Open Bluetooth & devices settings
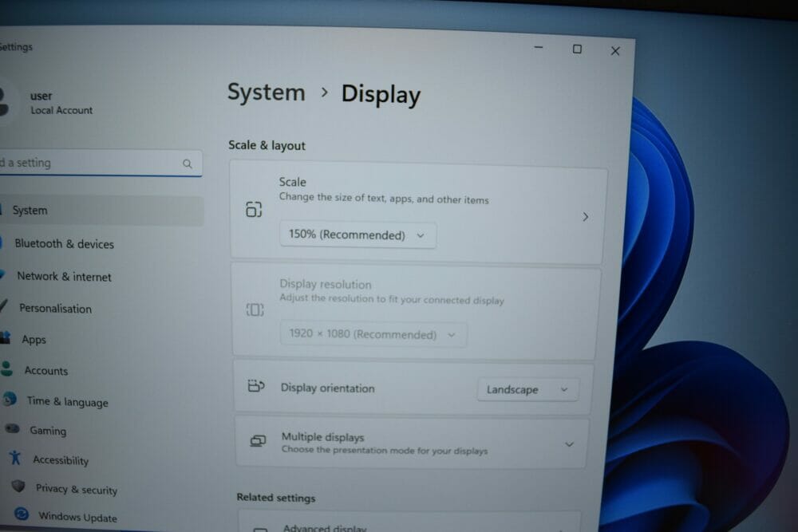 click(x=64, y=243)
